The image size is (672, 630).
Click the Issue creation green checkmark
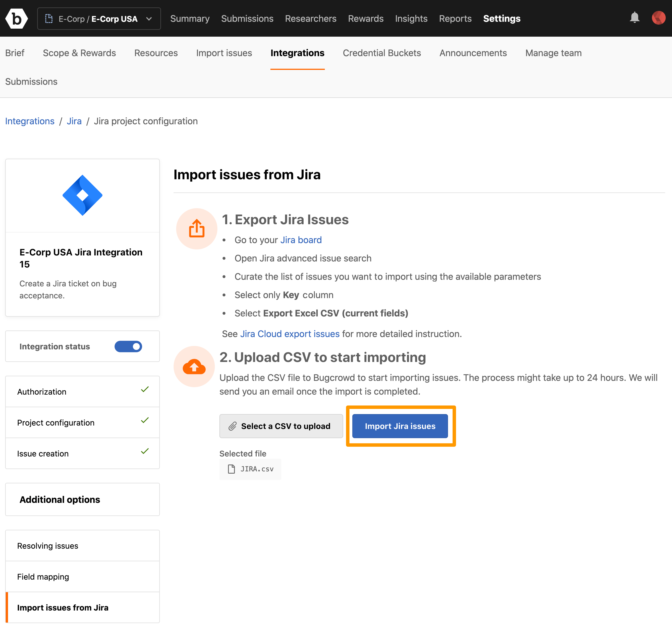point(145,451)
